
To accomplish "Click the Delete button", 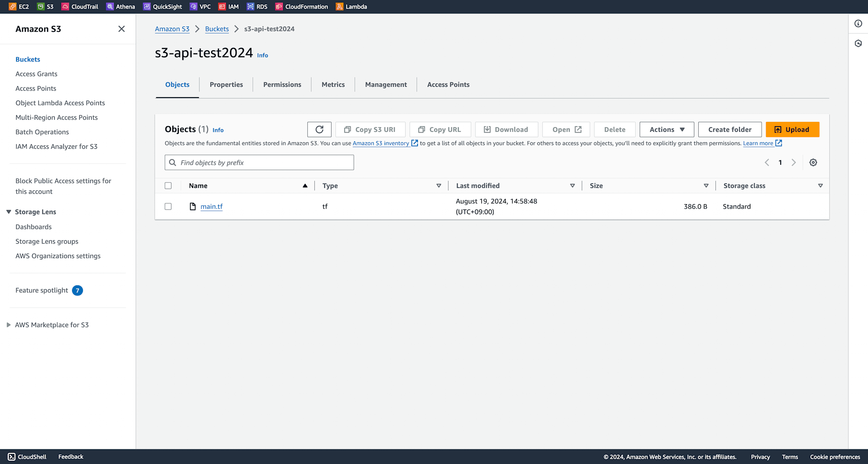I will (x=615, y=129).
